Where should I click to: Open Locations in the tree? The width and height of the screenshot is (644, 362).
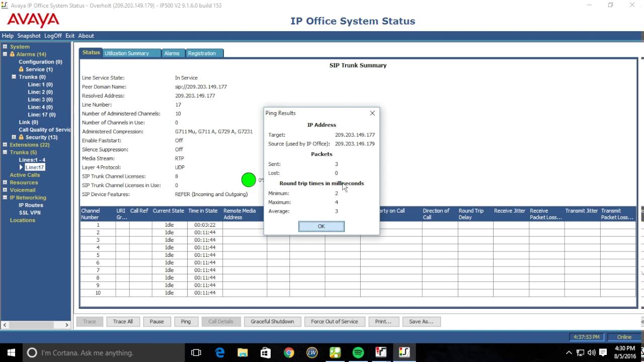click(23, 220)
